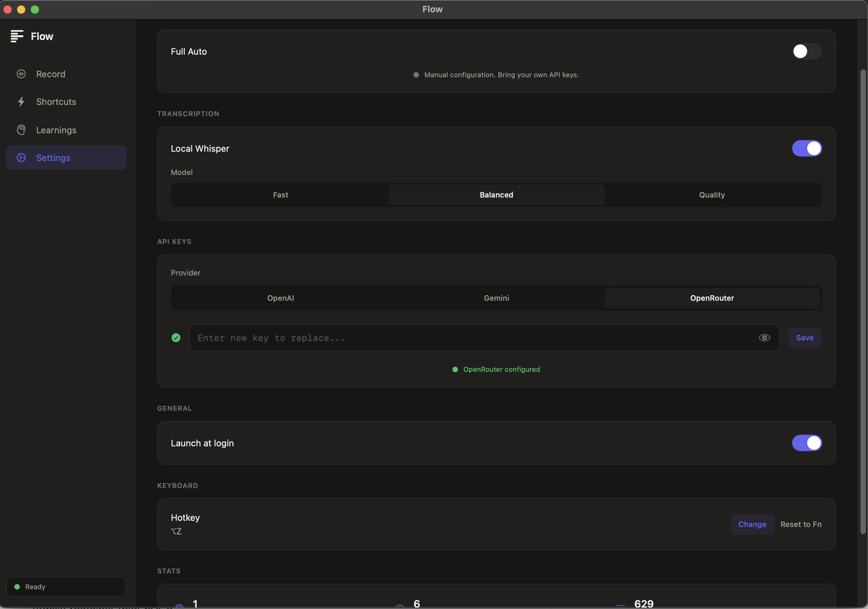Select the Quality whisper model
Screen dimensions: 868x609
[x=711, y=195]
